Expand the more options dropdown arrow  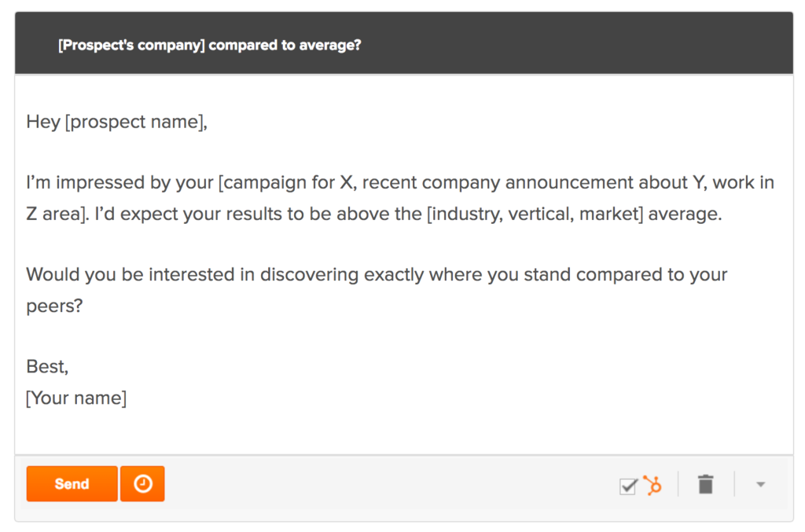tap(760, 484)
